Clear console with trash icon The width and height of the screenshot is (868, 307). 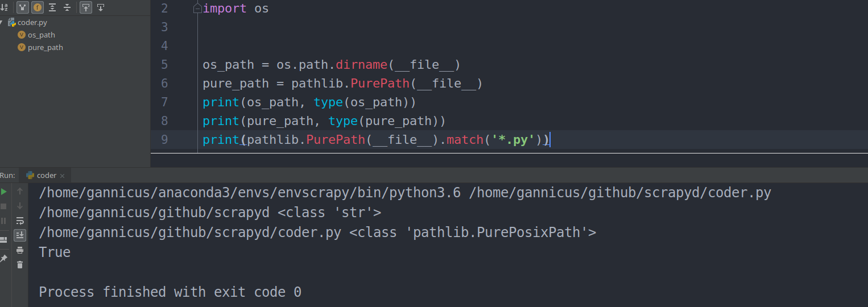pyautogui.click(x=20, y=265)
